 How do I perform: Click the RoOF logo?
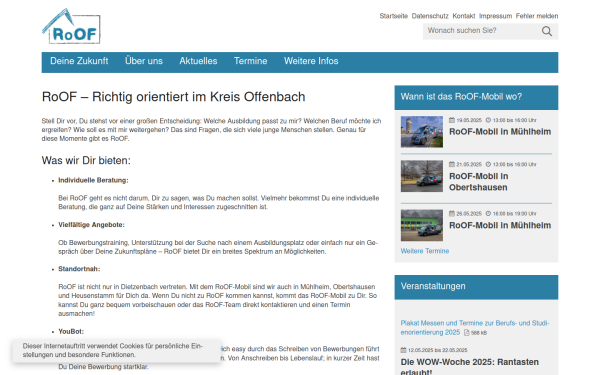tap(71, 26)
